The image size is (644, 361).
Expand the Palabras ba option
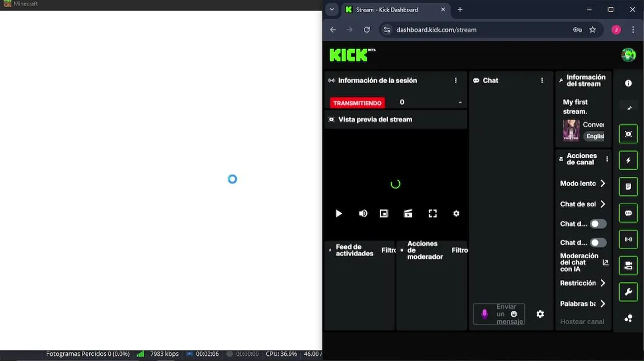[x=583, y=304]
